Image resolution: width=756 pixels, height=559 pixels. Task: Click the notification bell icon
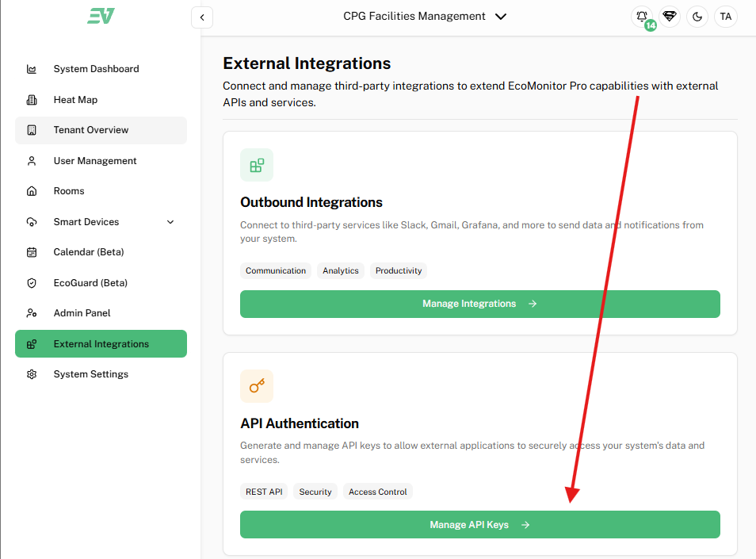point(642,17)
